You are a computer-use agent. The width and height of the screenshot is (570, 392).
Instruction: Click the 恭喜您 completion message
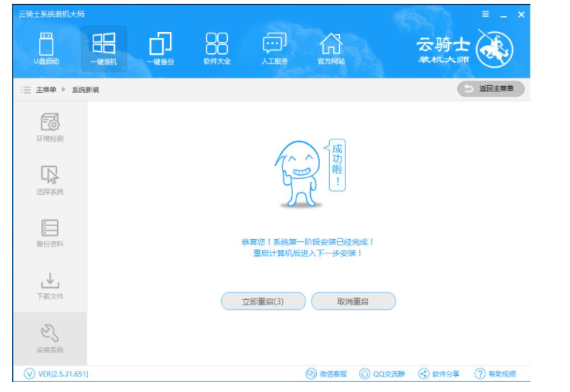[308, 242]
